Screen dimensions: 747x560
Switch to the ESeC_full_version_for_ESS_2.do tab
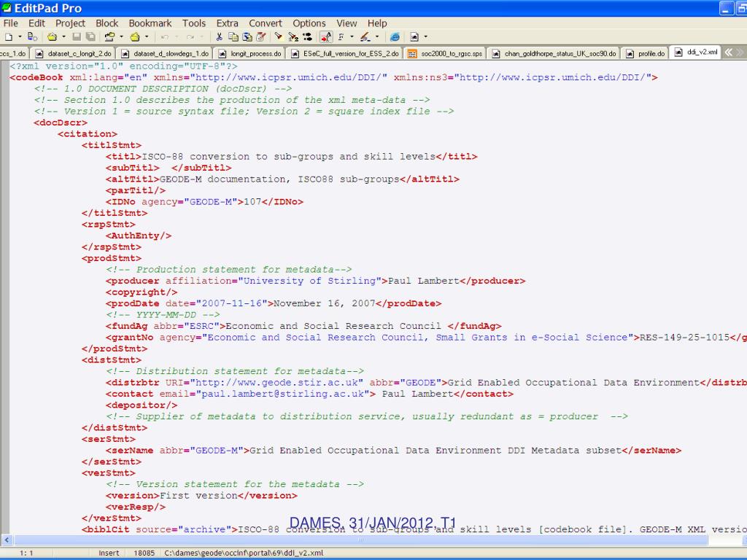pyautogui.click(x=345, y=53)
